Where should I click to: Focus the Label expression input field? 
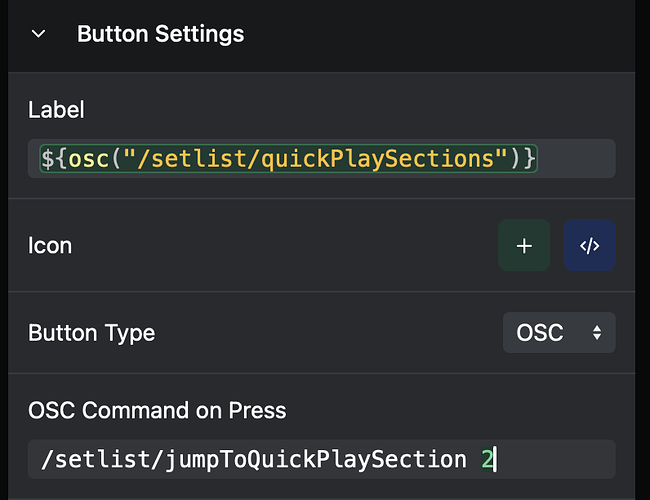pyautogui.click(x=321, y=158)
